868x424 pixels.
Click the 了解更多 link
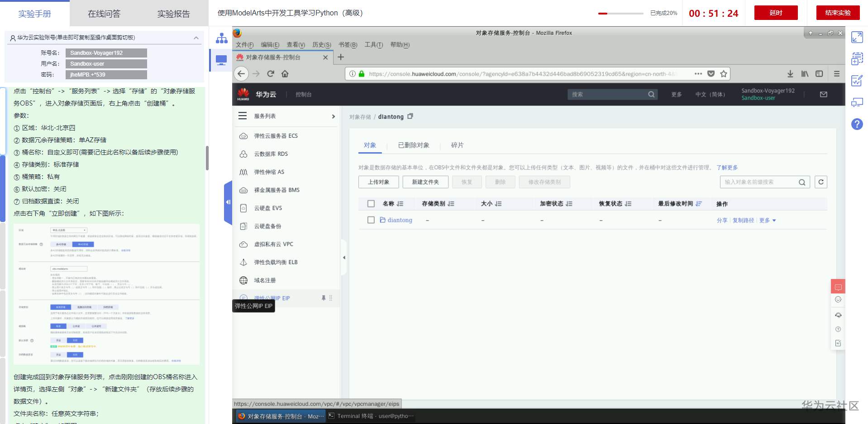727,168
